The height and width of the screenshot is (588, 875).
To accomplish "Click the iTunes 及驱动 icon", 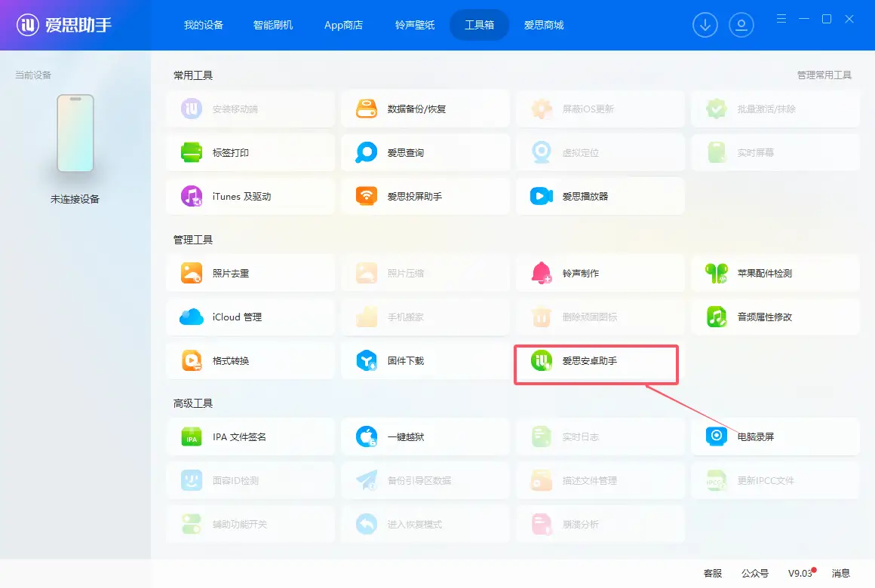I will click(192, 197).
